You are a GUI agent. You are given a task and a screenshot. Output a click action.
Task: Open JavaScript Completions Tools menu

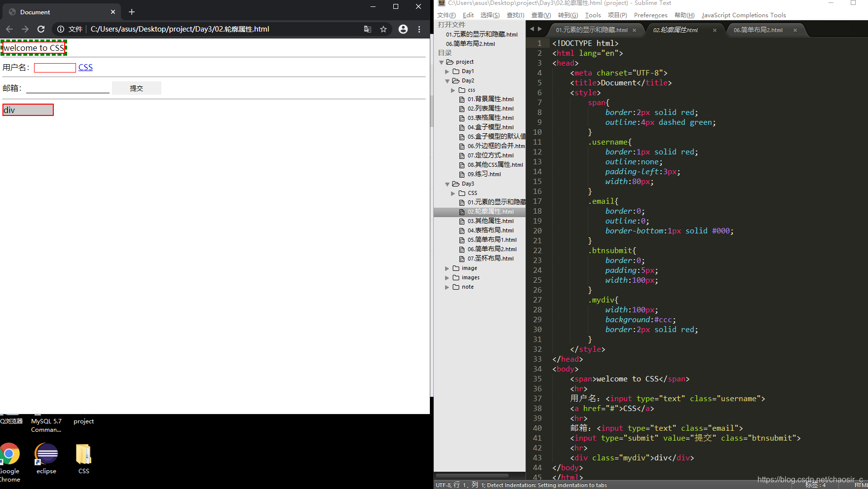click(x=744, y=15)
